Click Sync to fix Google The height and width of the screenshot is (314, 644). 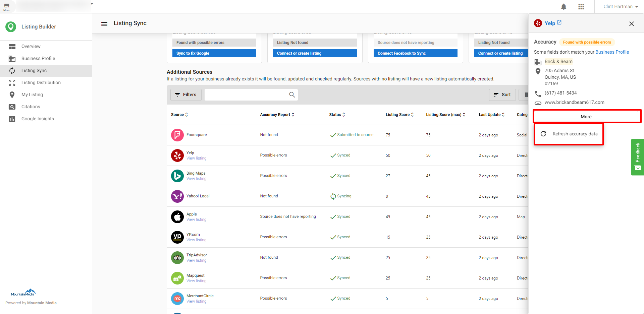click(214, 53)
